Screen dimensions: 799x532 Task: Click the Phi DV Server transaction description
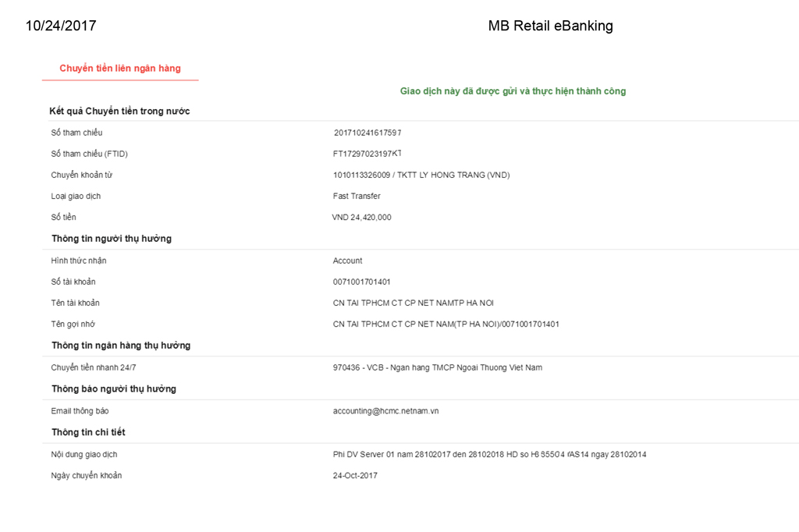489,454
